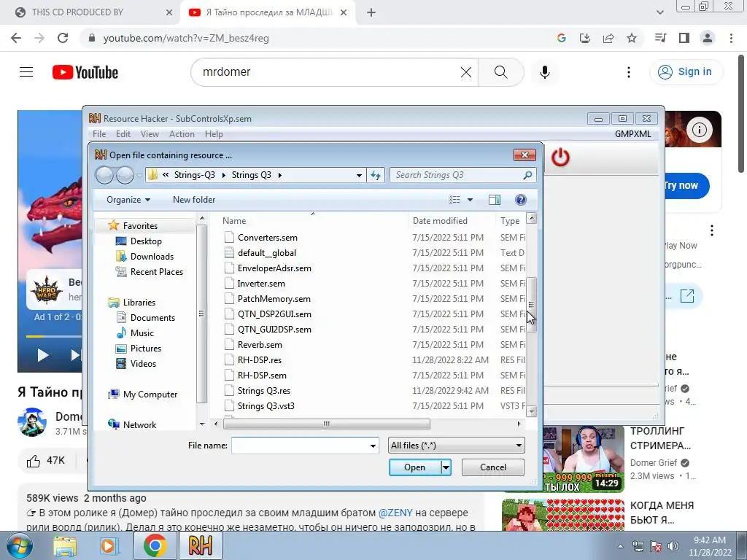Viewport: 747px width, 560px height.
Task: Click the Open button
Action: (x=415, y=467)
